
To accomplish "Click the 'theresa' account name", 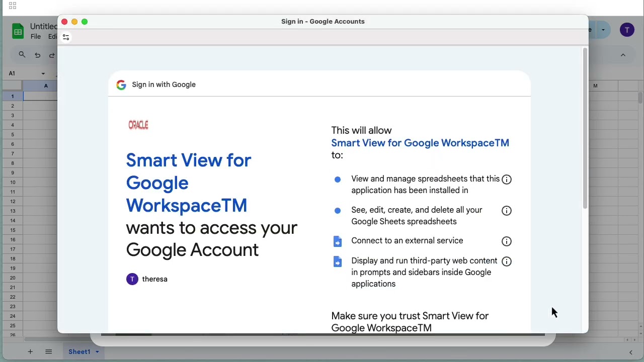I will point(154,279).
